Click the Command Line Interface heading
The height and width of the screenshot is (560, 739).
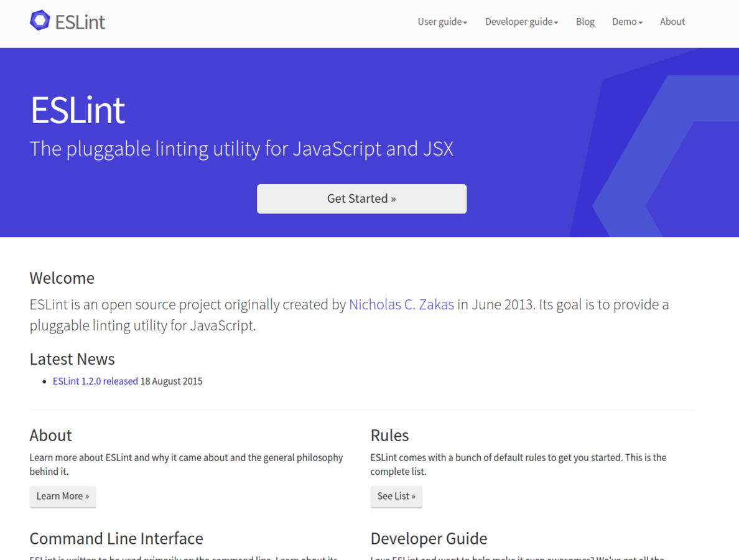[116, 539]
